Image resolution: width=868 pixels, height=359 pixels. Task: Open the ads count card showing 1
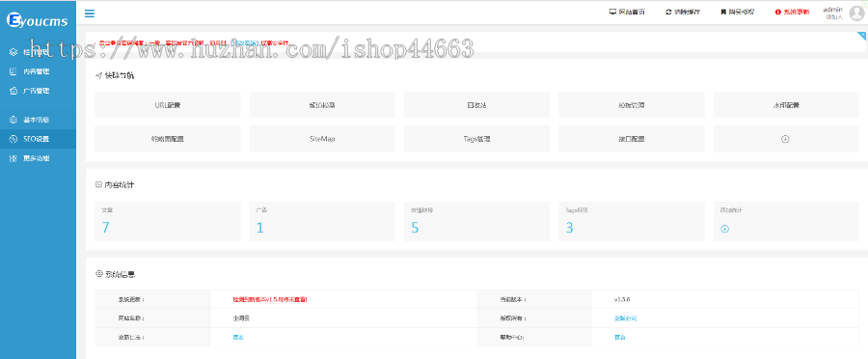pos(322,221)
